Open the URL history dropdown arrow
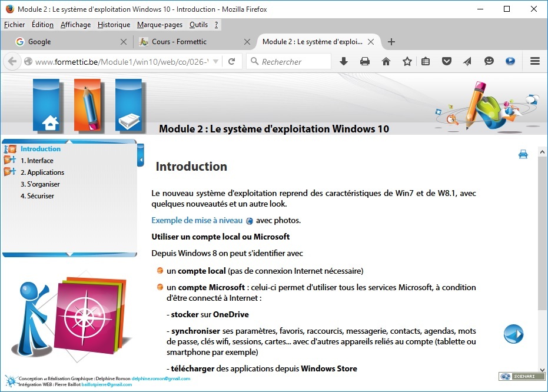 (x=216, y=61)
